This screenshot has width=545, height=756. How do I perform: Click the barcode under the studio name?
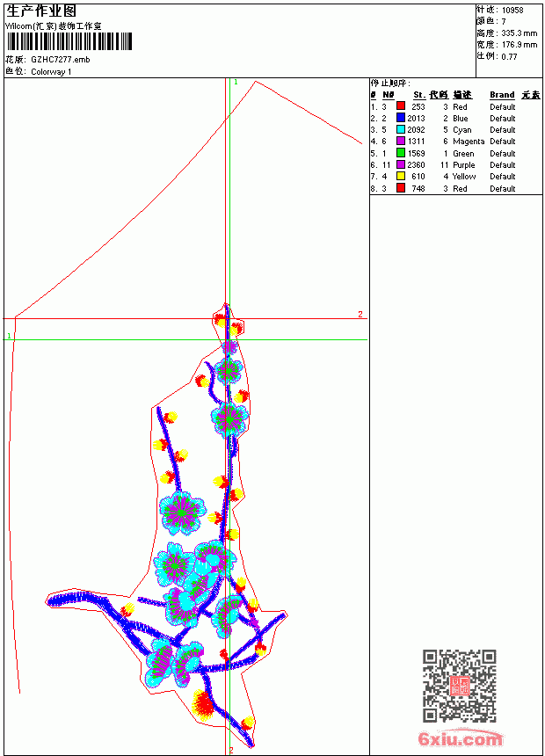(x=69, y=41)
